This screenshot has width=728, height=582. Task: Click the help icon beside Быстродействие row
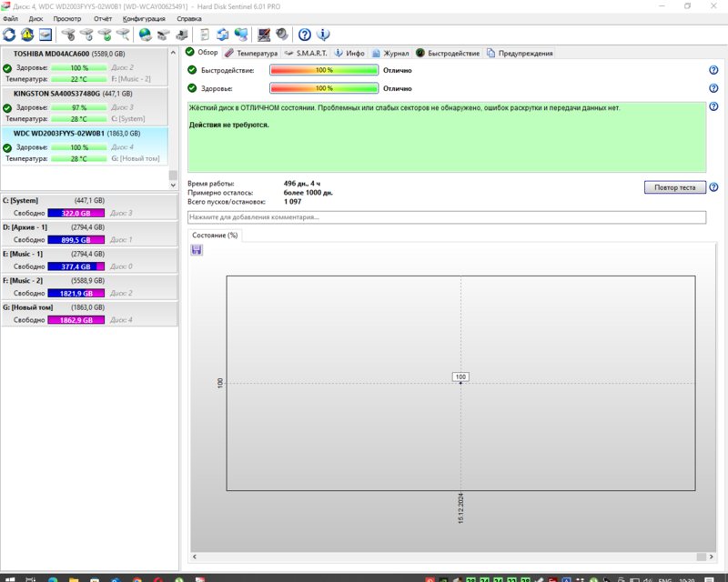click(x=713, y=70)
